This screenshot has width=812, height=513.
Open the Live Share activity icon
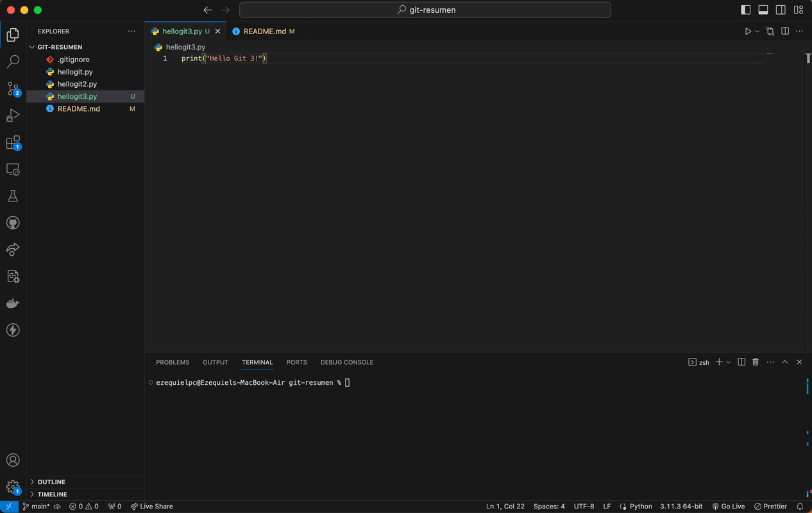tap(13, 249)
